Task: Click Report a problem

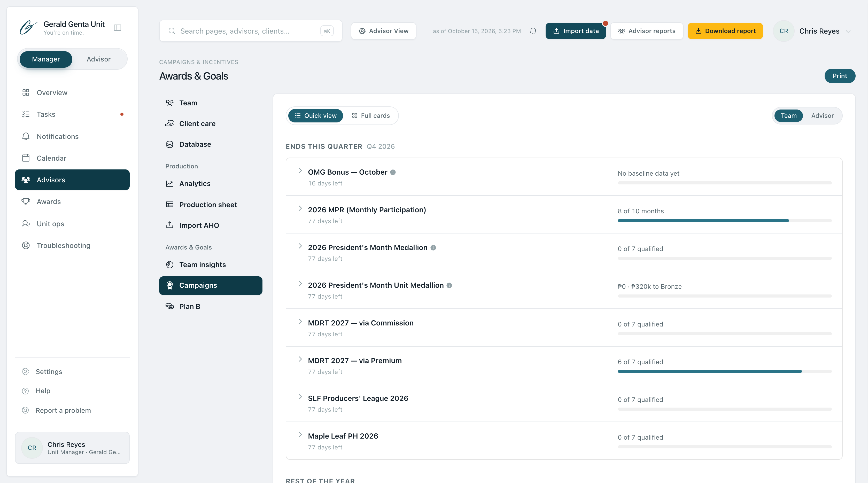Action: point(72,410)
